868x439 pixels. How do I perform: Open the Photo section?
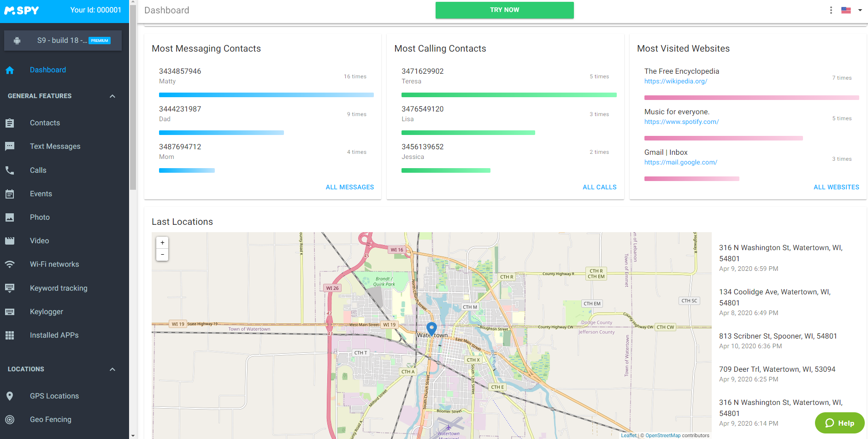[40, 217]
